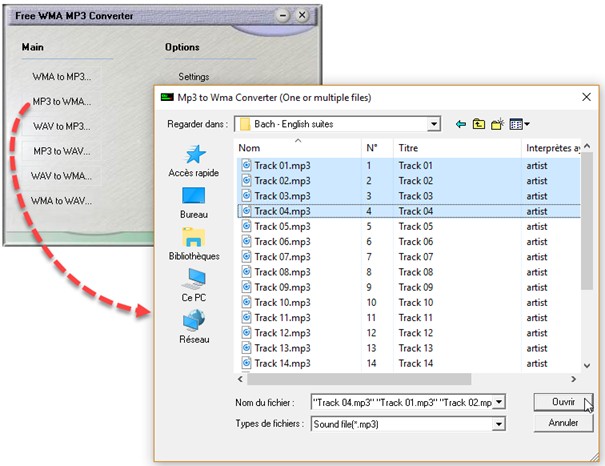This screenshot has width=605, height=466.
Task: Select Ce PC in sidebar
Action: click(194, 286)
